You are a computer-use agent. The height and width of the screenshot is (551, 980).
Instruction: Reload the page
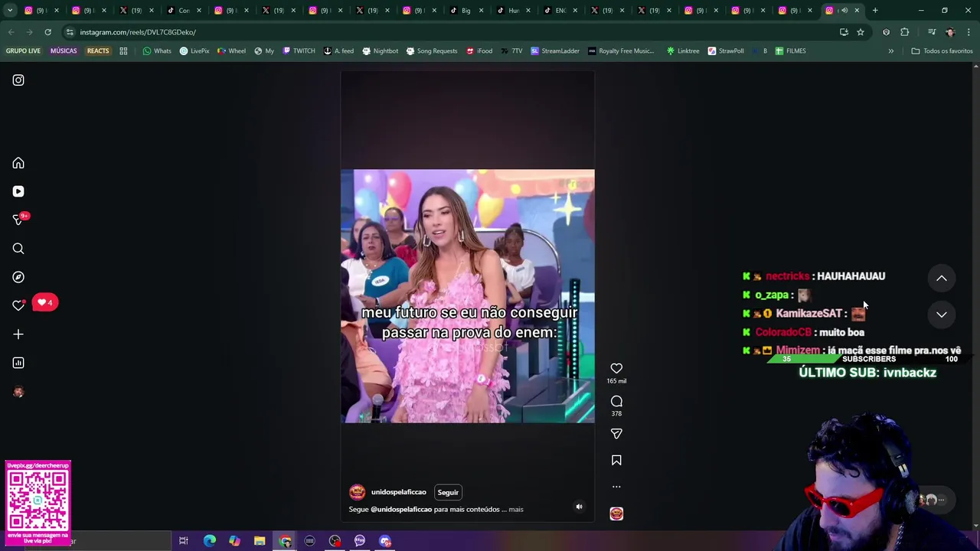point(47,32)
